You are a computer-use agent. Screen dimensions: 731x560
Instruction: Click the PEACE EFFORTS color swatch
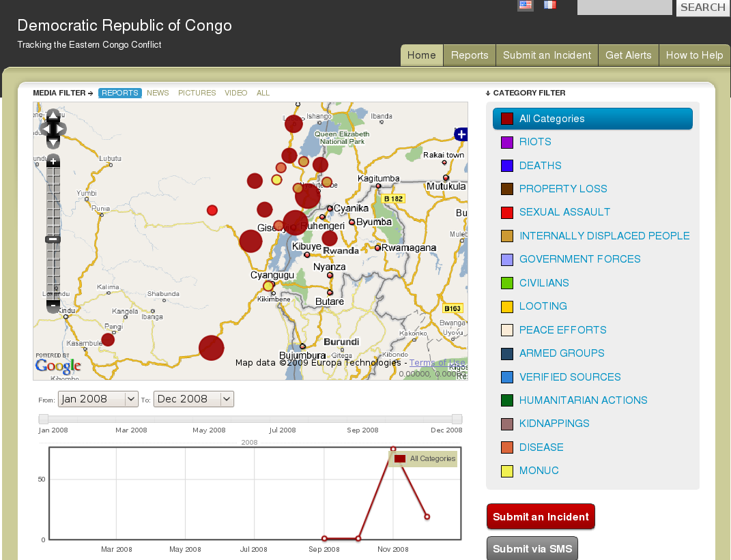[x=506, y=330]
